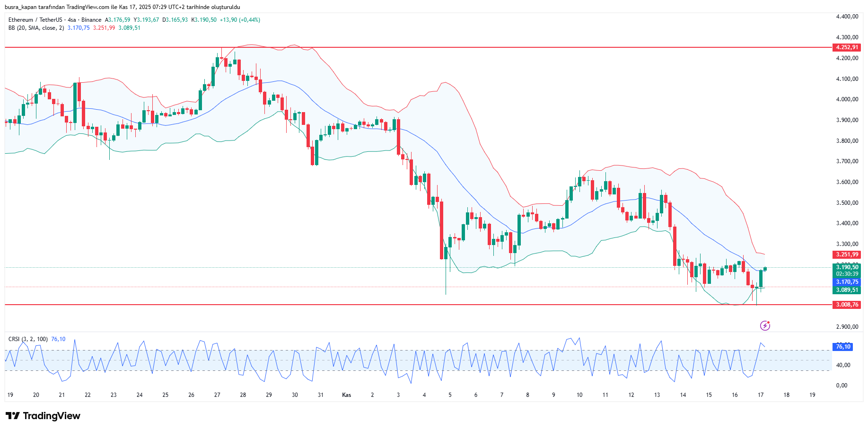Click the red 3.251,99 axis price label
The height and width of the screenshot is (430, 868).
[x=847, y=254]
